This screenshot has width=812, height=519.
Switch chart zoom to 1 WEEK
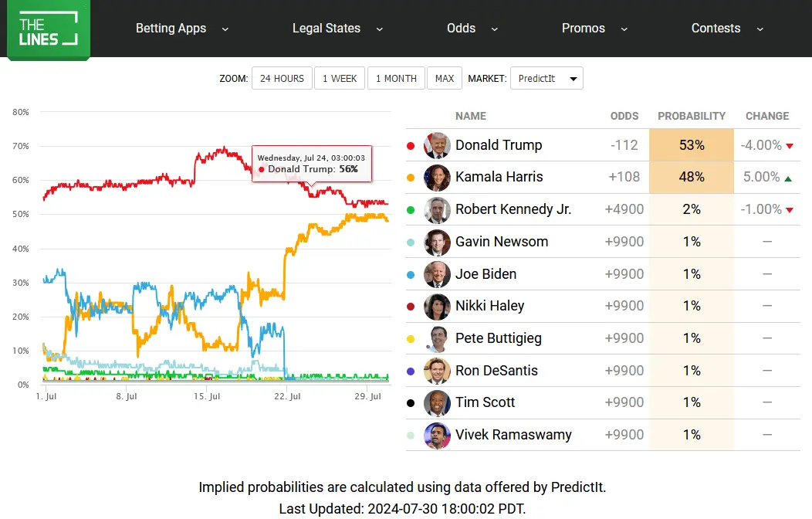(x=340, y=79)
